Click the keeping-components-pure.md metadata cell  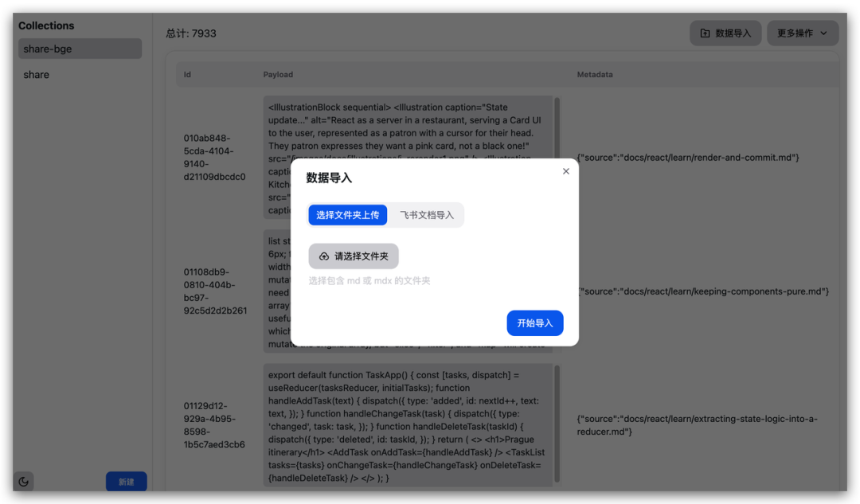click(x=702, y=291)
